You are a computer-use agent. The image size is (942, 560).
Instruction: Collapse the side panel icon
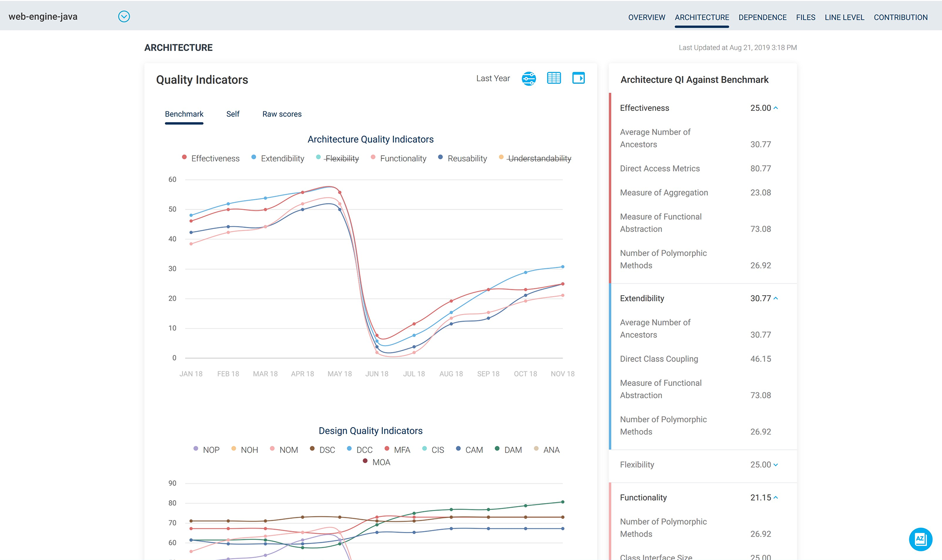pyautogui.click(x=578, y=78)
